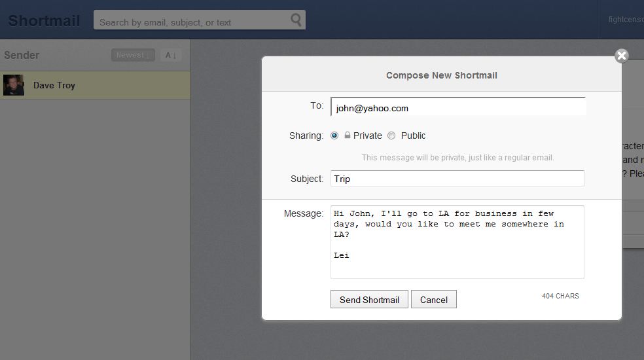Click the 404 CHARS counter
644x360 pixels.
[560, 296]
